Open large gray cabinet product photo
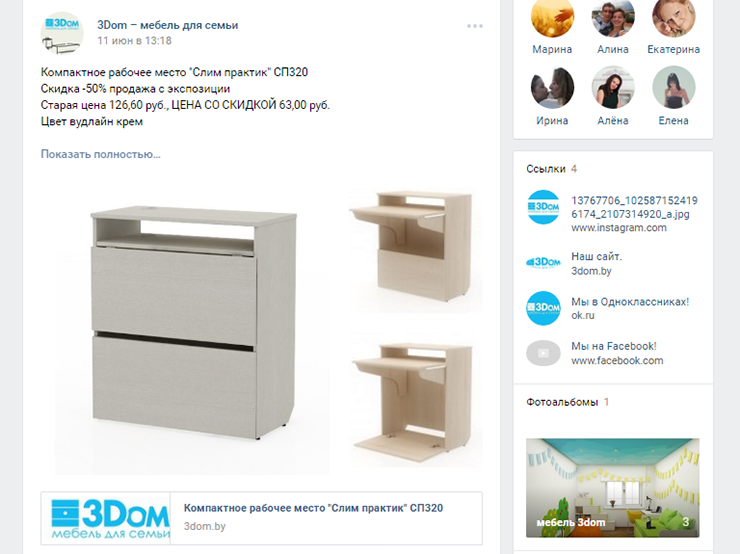 coord(193,328)
